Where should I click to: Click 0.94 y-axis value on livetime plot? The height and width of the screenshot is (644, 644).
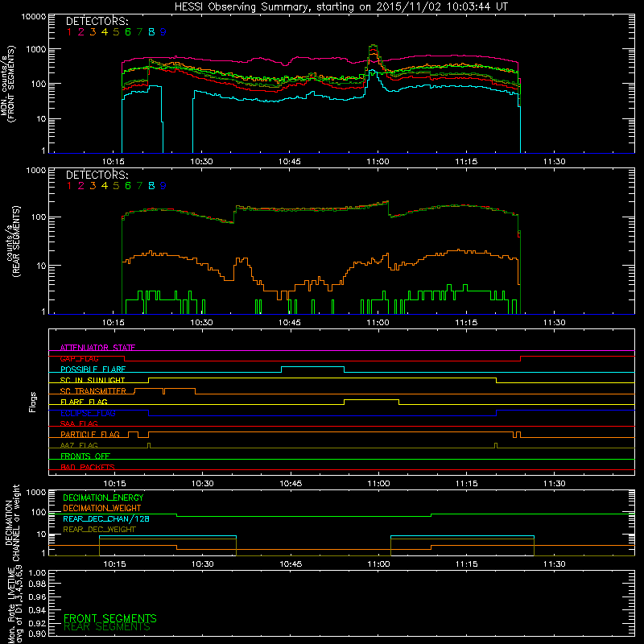[x=37, y=610]
